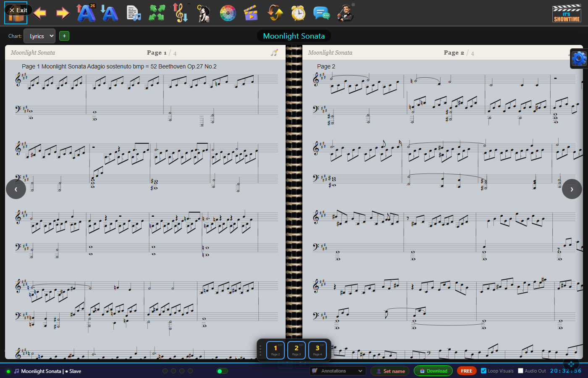588x378 pixels.
Task: Click the Set name button
Action: [x=390, y=371]
